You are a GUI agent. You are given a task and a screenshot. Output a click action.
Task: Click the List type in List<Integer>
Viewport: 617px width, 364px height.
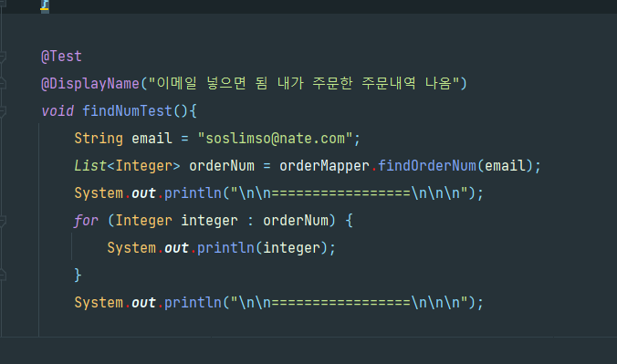point(90,166)
